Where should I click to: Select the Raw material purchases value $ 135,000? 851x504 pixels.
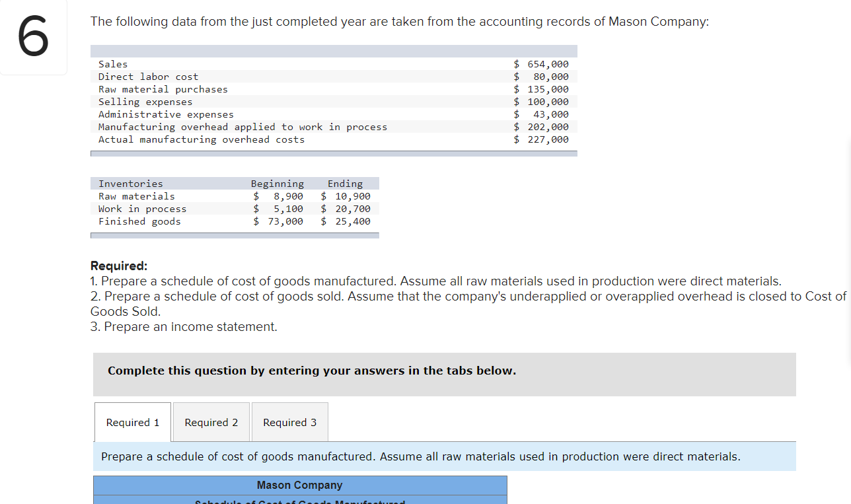pos(541,89)
